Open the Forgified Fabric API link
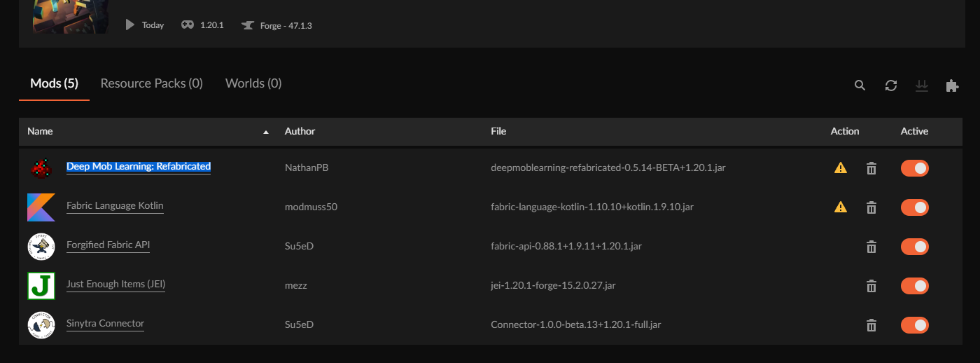The height and width of the screenshot is (363, 980). tap(108, 245)
